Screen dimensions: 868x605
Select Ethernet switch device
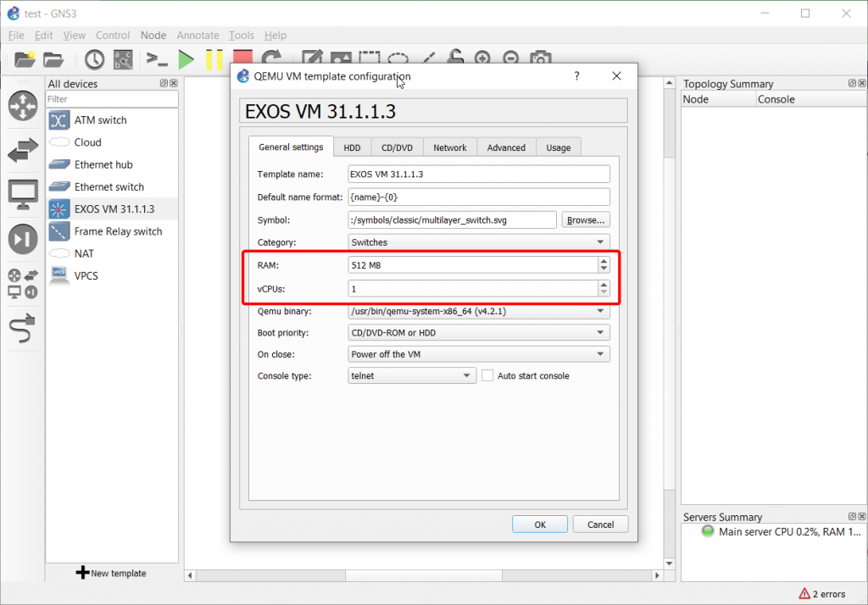tap(113, 186)
